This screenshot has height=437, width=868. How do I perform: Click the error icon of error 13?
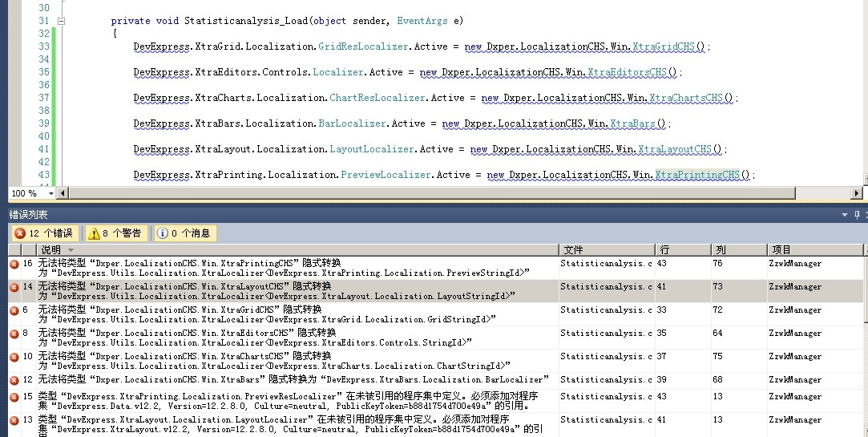[14, 421]
